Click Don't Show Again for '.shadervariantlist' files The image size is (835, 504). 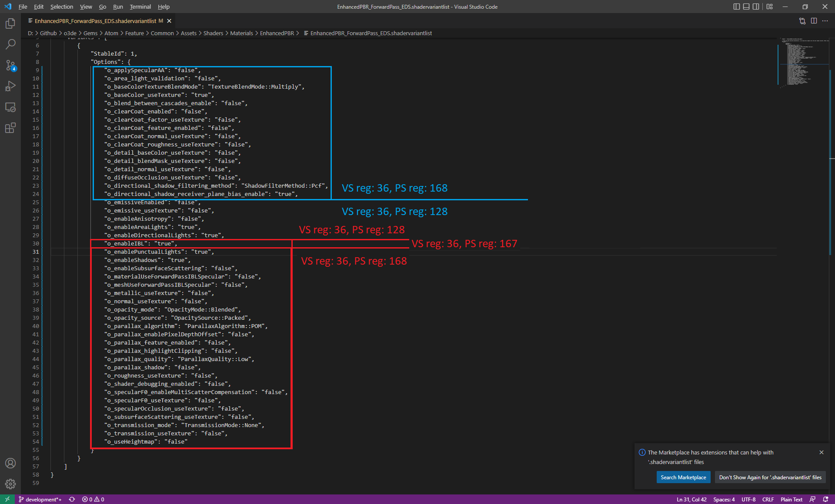pos(770,477)
